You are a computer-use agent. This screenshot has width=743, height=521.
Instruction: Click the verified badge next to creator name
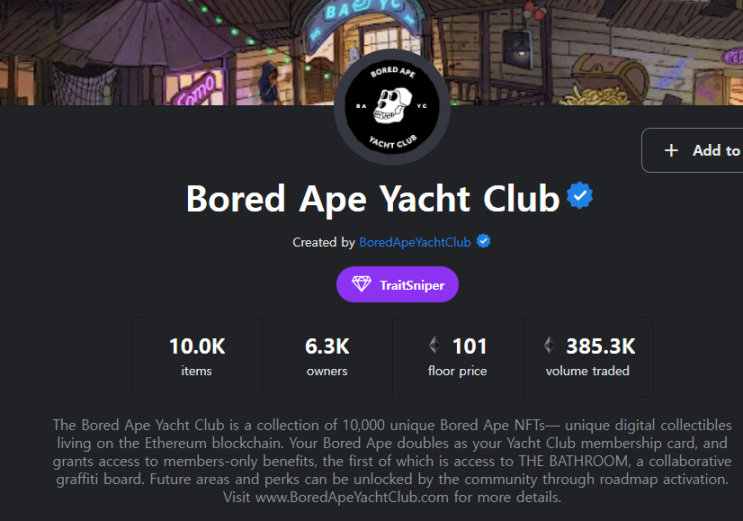tap(484, 242)
